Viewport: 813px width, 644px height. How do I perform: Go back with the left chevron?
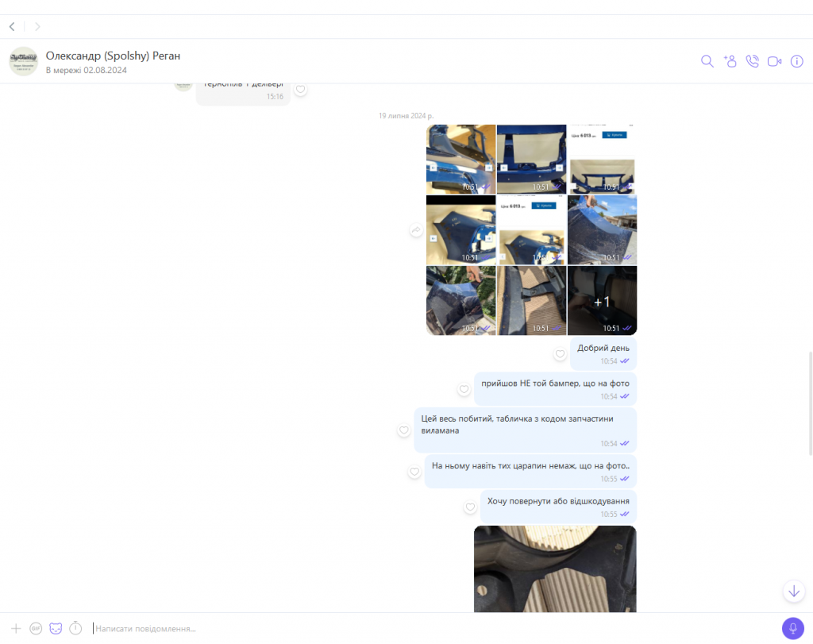(x=12, y=26)
